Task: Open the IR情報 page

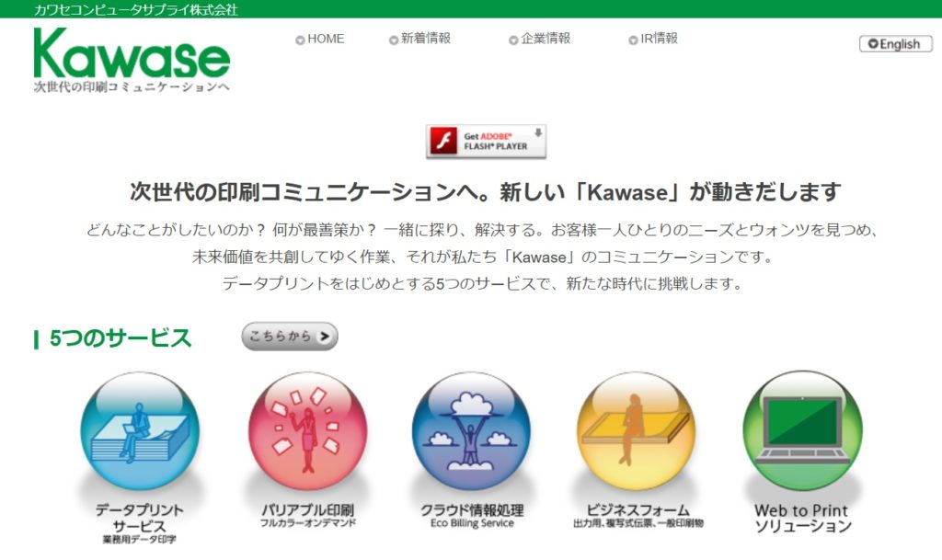Action: pos(653,39)
